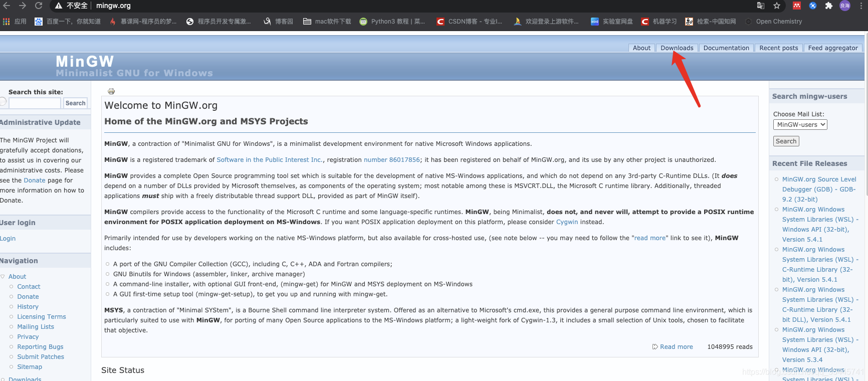Open the About tab in top menu

[x=641, y=48]
